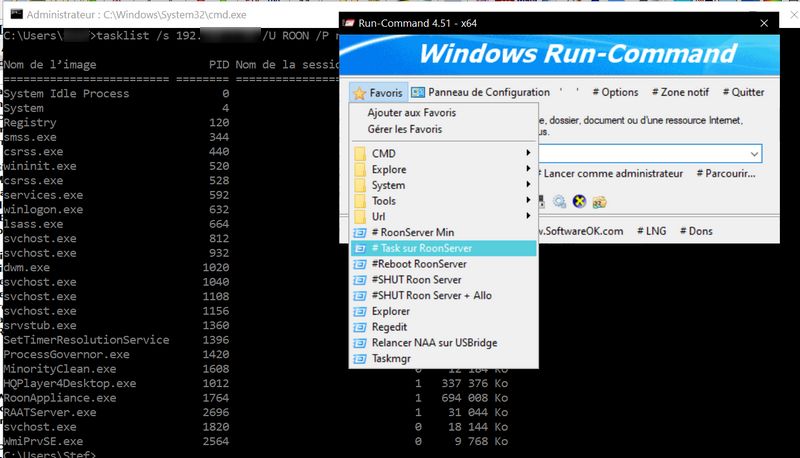
Task: Click icon beside # RoonServer Min
Action: (360, 233)
